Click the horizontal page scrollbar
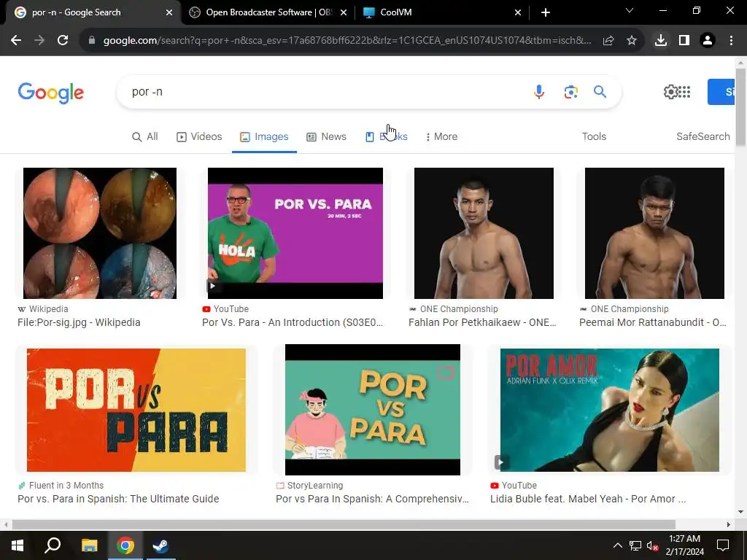The height and width of the screenshot is (560, 747). point(344,524)
